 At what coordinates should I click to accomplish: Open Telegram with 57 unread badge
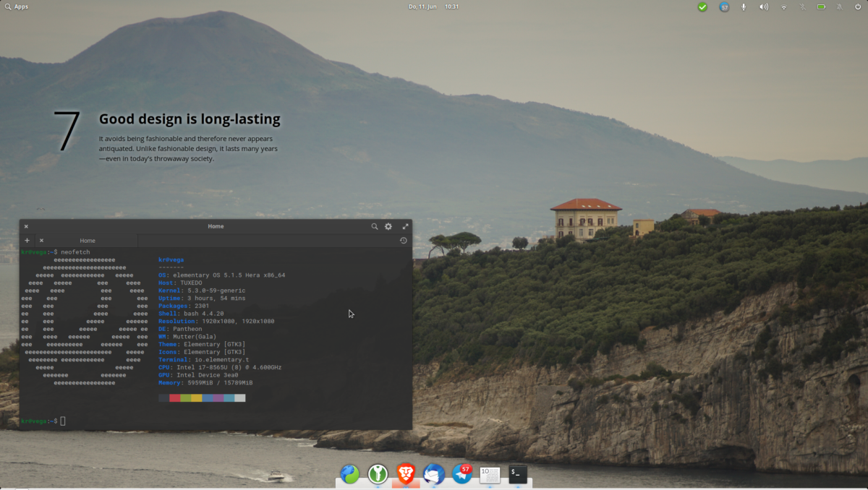click(x=461, y=474)
